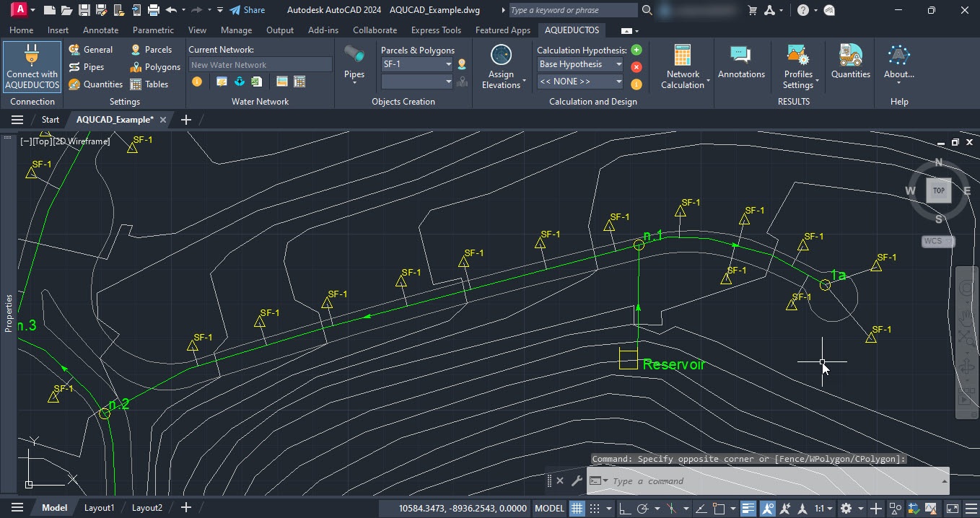Switch to the Layout1 tab
Screen dimensions: 980x518
click(x=99, y=508)
